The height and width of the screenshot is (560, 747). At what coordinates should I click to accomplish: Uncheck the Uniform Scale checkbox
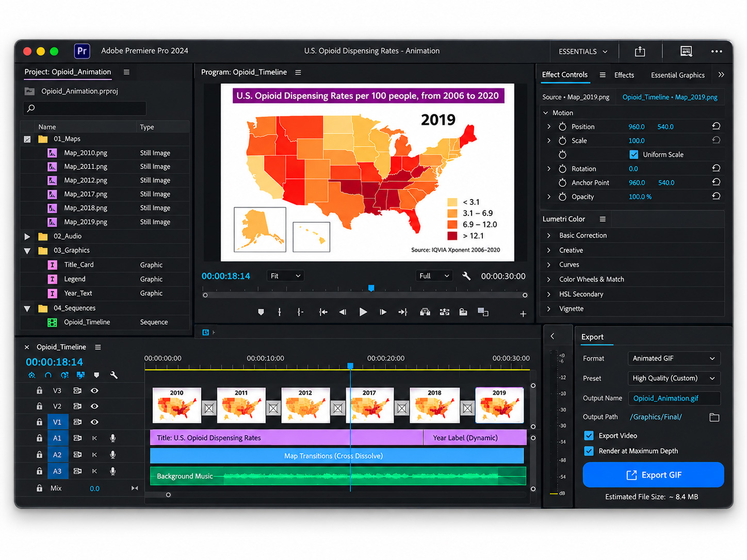point(634,154)
